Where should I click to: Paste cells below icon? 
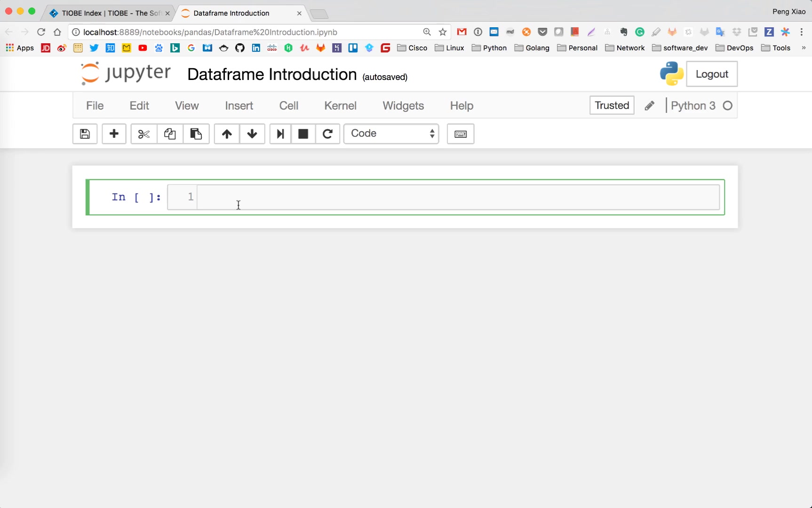pyautogui.click(x=196, y=134)
